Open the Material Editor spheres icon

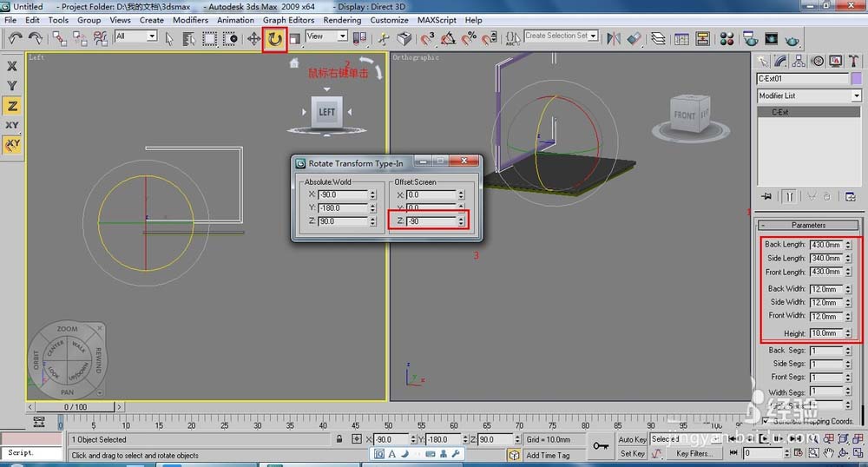click(x=727, y=38)
